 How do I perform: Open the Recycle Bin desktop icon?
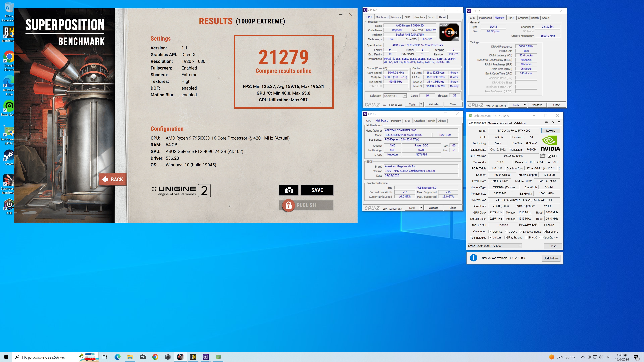tap(9, 12)
